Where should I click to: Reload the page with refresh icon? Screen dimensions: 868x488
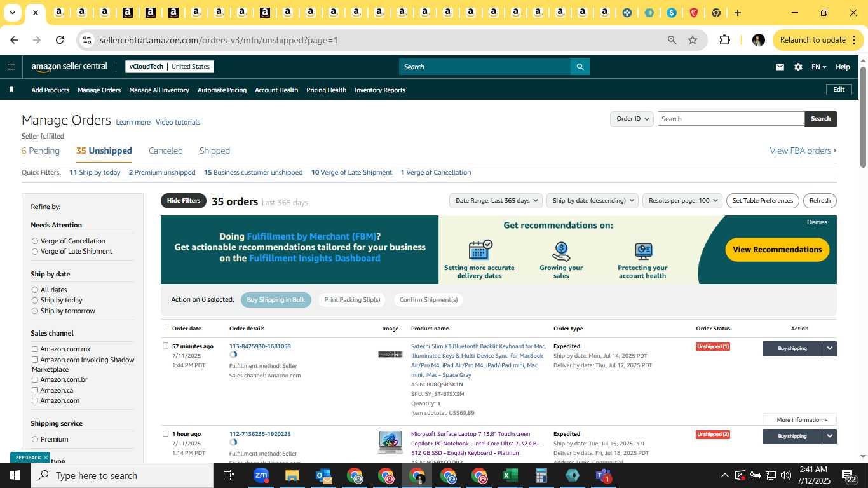60,40
